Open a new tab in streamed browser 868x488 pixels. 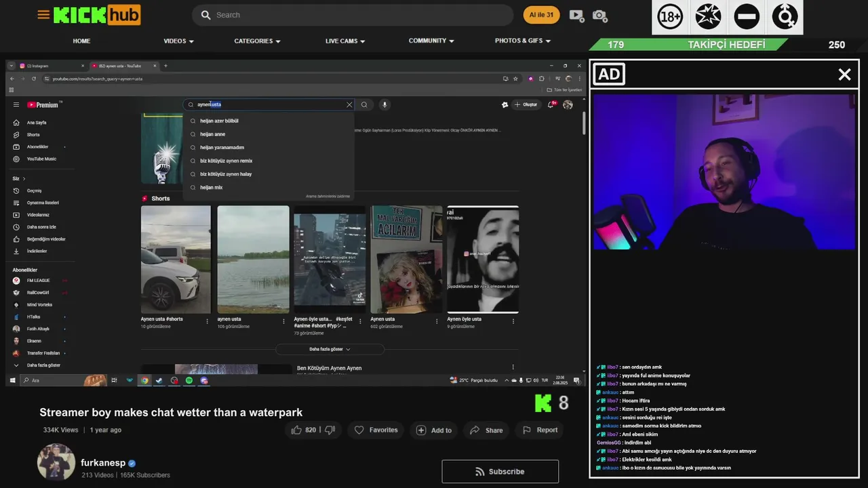pyautogui.click(x=165, y=66)
